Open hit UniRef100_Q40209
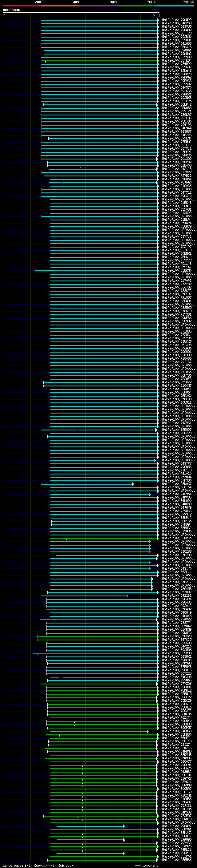 coord(177,23)
